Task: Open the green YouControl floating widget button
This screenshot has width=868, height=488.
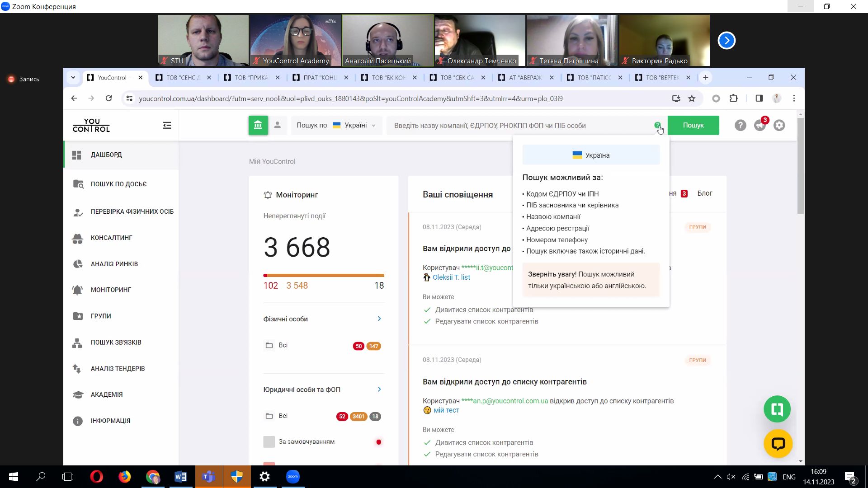Action: tap(777, 409)
